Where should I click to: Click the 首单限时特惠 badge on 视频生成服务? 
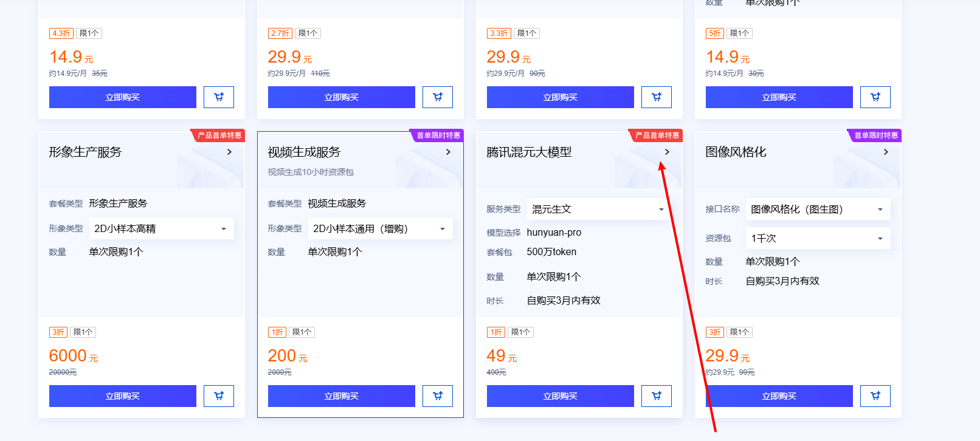point(438,135)
